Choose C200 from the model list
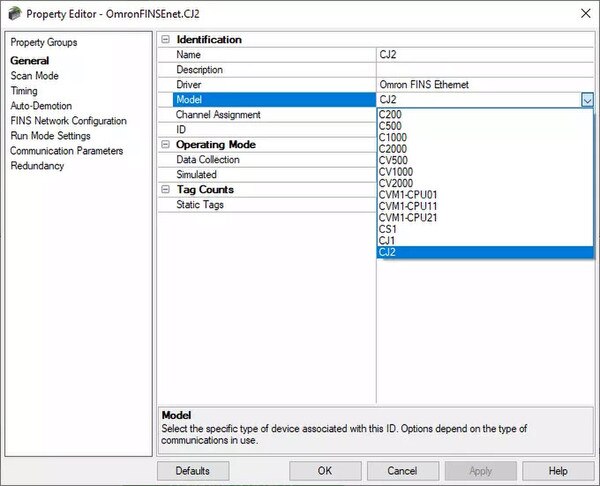Screen dimensions: 600x486 coord(485,114)
